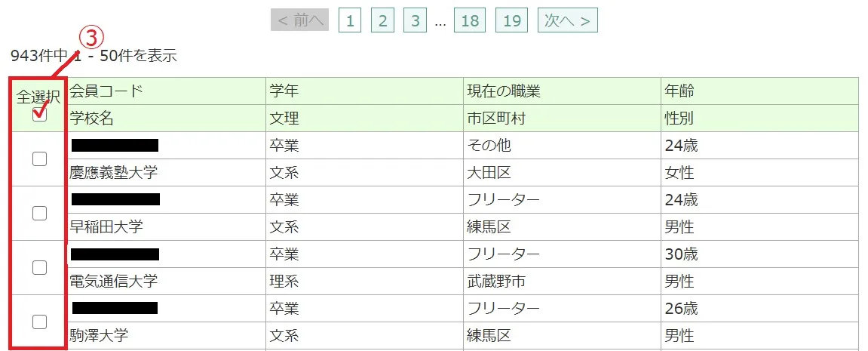Click the 武蔵野市 city cell
The image size is (868, 351).
495,282
